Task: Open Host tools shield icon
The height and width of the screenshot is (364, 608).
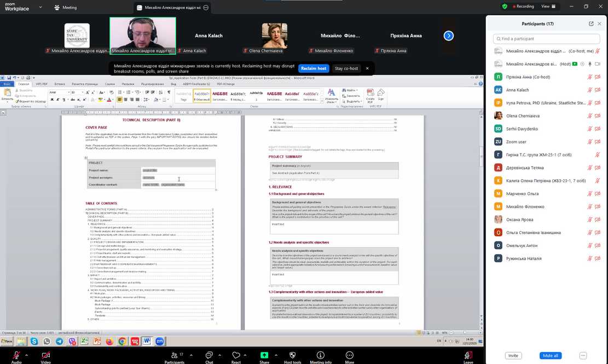Action: [x=292, y=355]
